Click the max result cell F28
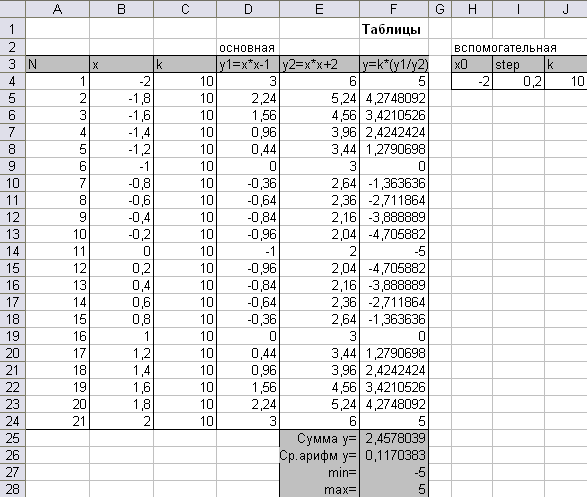This screenshot has height=497, width=587. [x=394, y=489]
